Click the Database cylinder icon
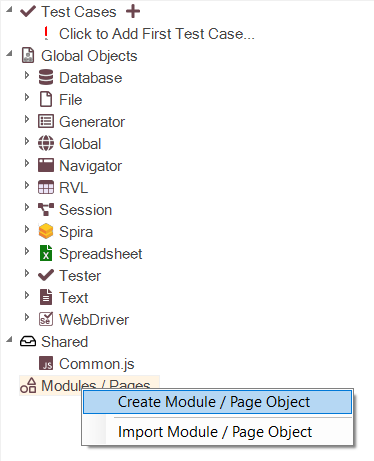Image resolution: width=374 pixels, height=461 pixels. (x=46, y=77)
